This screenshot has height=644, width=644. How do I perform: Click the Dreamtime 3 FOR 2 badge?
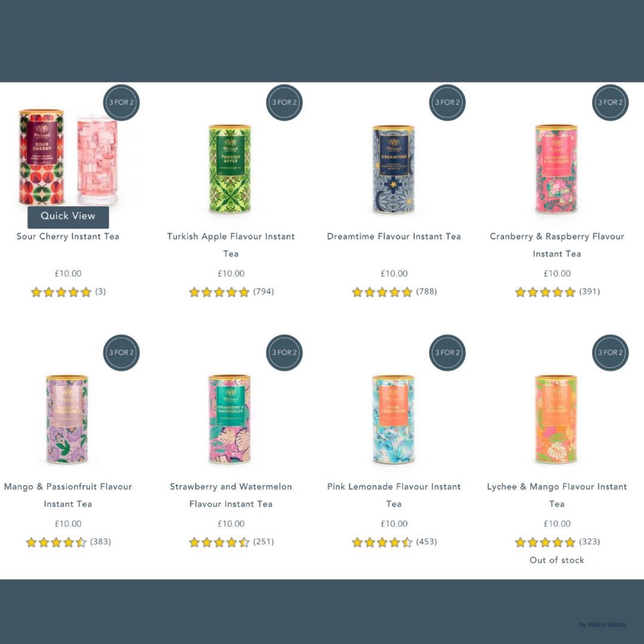pyautogui.click(x=448, y=102)
